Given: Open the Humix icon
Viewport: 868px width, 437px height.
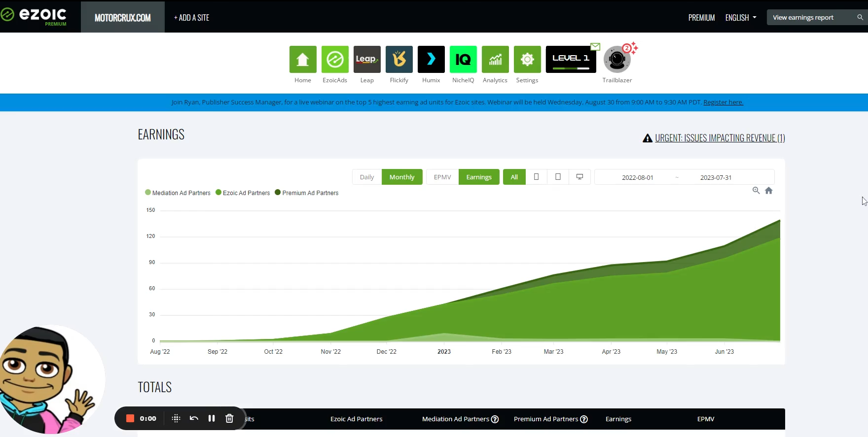Looking at the screenshot, I should [x=431, y=59].
